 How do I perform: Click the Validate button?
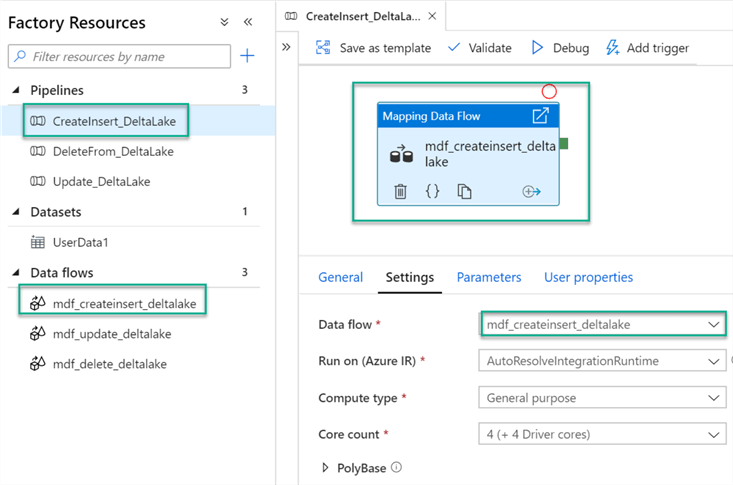coord(479,47)
